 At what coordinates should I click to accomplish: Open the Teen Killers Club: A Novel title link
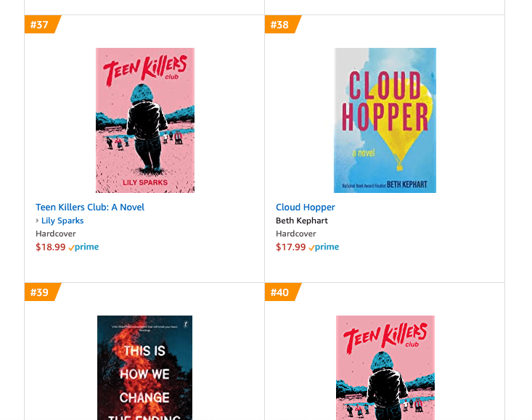(x=90, y=207)
